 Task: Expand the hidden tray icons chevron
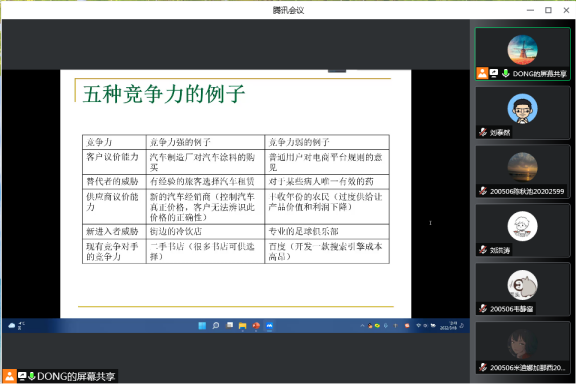click(x=362, y=326)
